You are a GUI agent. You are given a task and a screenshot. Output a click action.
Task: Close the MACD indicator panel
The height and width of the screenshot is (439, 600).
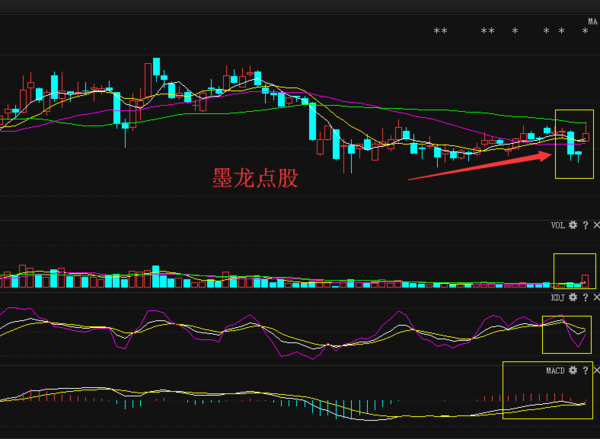point(596,370)
